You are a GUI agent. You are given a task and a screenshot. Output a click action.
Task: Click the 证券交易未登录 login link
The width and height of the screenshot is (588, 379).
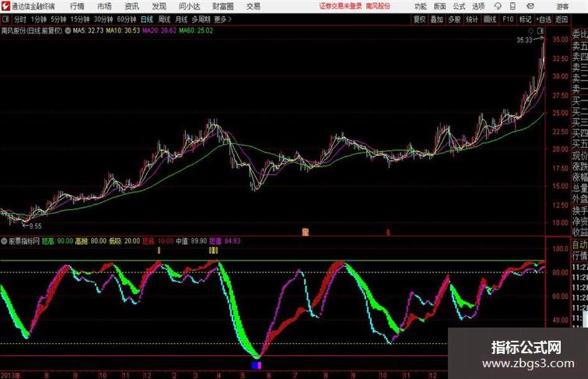pyautogui.click(x=340, y=6)
